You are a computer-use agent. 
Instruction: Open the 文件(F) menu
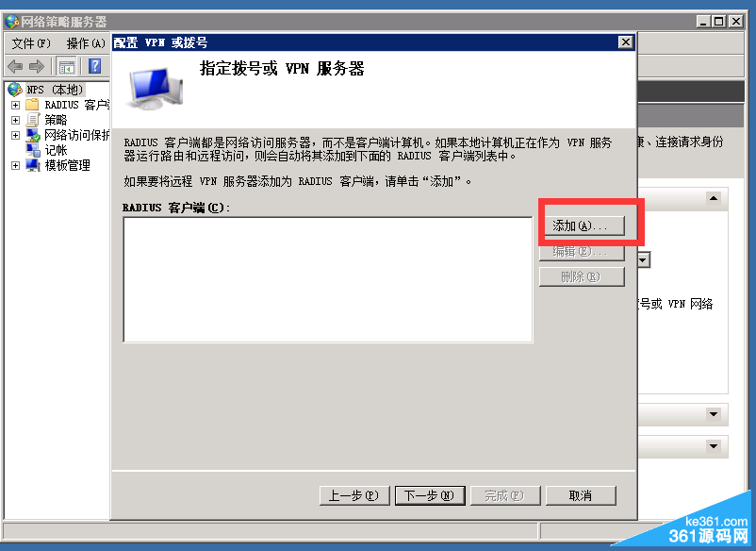point(31,43)
